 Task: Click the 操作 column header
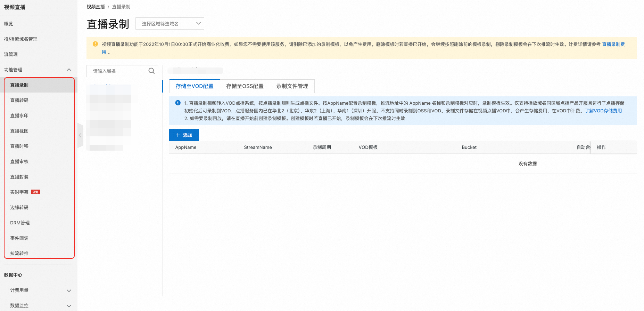tap(601, 147)
